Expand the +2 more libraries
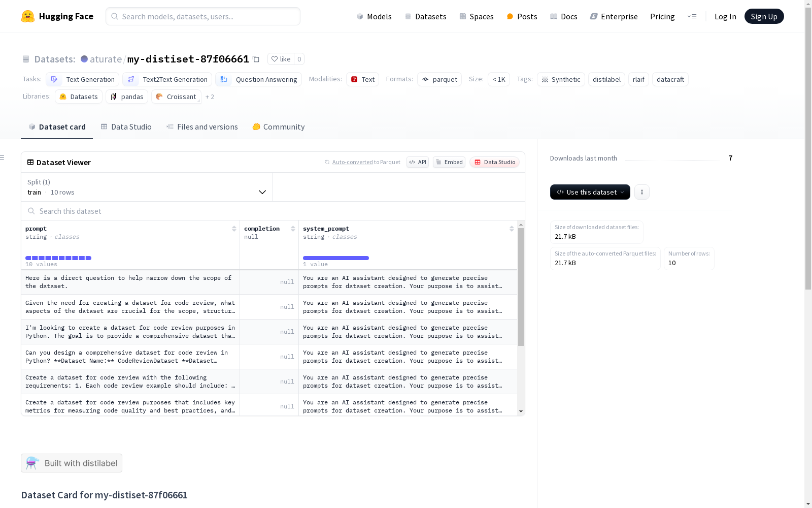This screenshot has height=508, width=812. pyautogui.click(x=210, y=97)
